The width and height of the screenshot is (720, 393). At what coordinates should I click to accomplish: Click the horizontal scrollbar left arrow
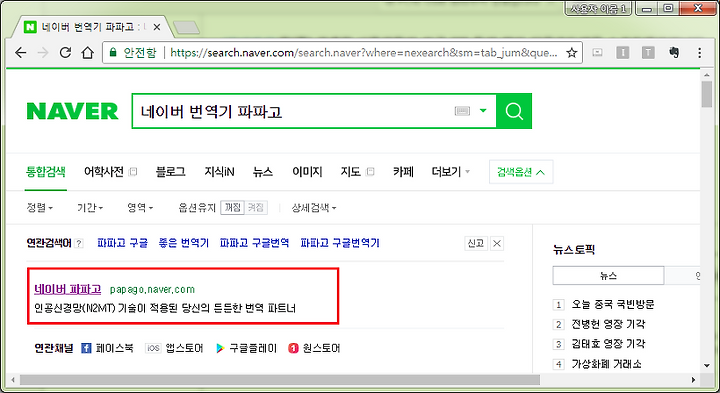coord(13,380)
